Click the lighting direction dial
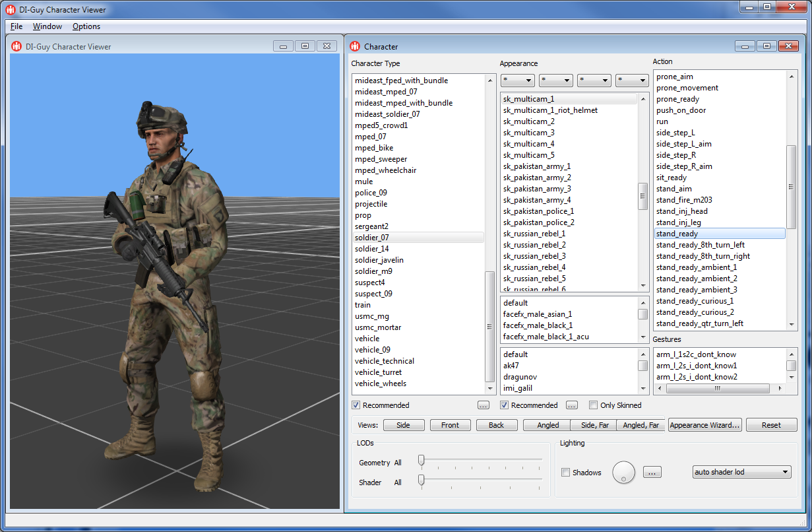 click(x=623, y=472)
